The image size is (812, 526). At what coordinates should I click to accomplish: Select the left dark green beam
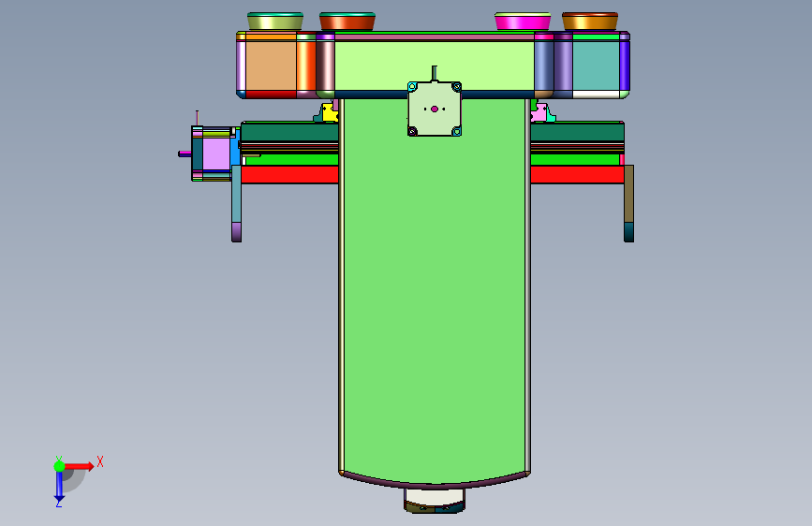289,132
